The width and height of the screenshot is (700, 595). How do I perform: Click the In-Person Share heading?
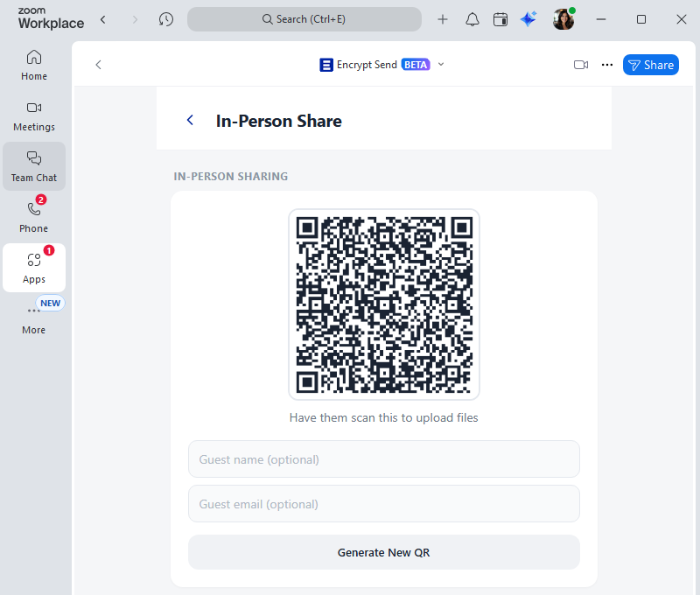point(278,121)
